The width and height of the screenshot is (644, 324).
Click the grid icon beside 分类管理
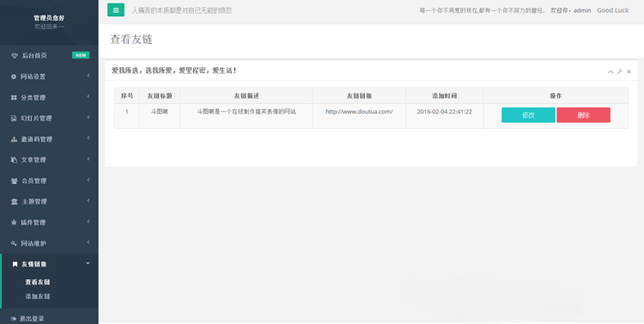(x=14, y=97)
